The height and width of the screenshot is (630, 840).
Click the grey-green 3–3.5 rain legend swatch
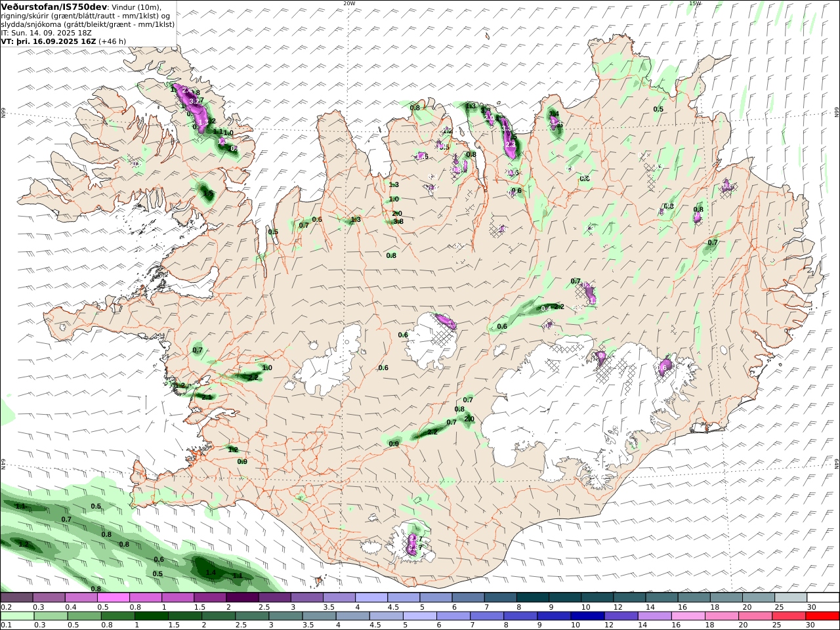285,616
